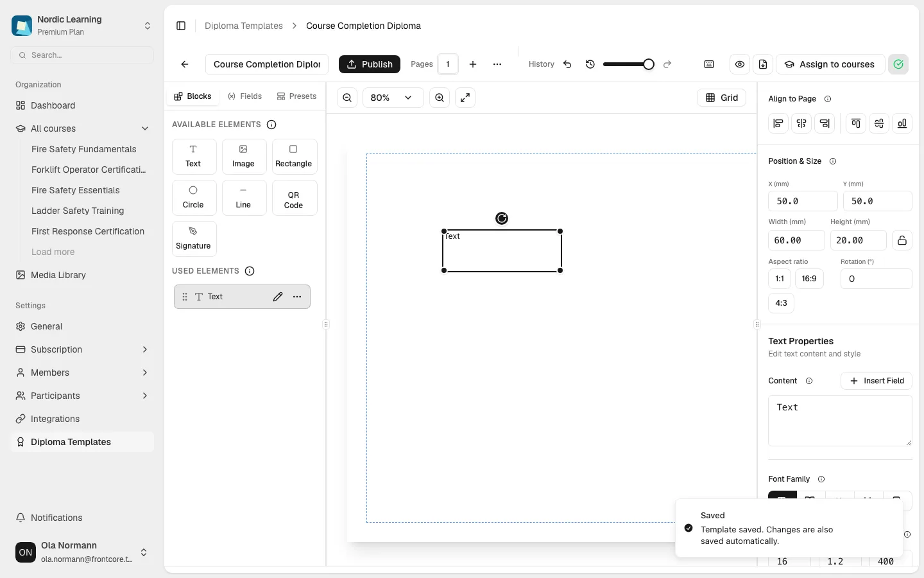The width and height of the screenshot is (924, 578).
Task: Click the template name input field
Action: click(267, 64)
